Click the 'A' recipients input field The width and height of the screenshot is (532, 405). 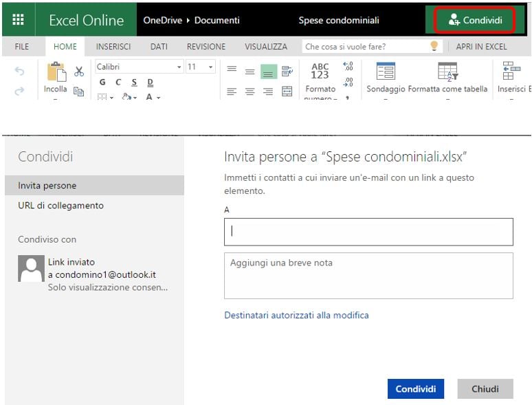click(368, 232)
